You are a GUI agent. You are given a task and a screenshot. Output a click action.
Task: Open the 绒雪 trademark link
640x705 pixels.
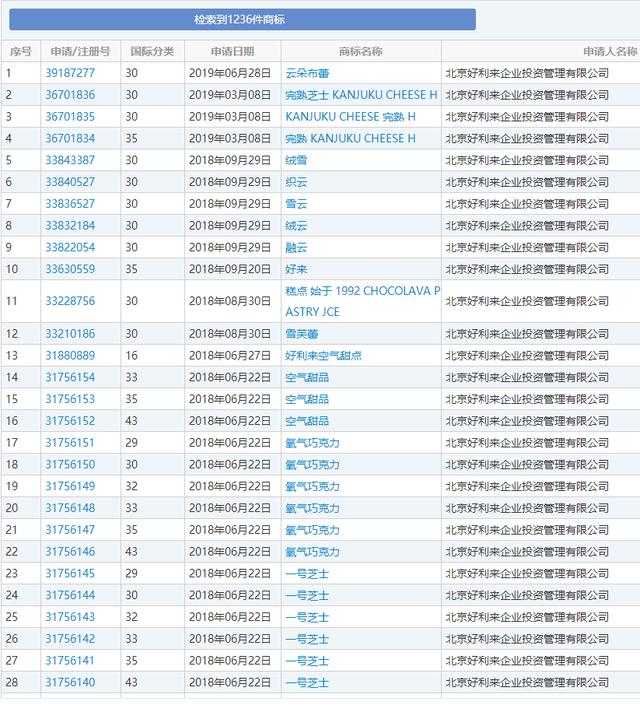click(x=296, y=161)
